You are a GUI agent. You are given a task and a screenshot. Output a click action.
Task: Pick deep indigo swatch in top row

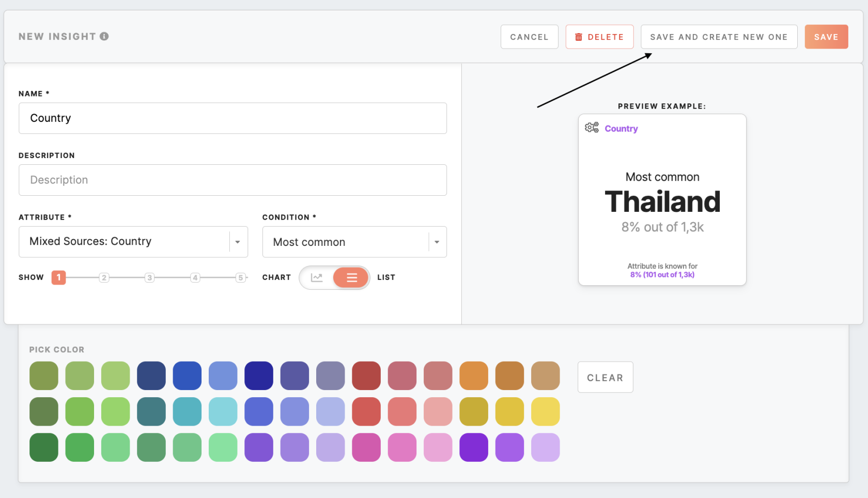259,376
